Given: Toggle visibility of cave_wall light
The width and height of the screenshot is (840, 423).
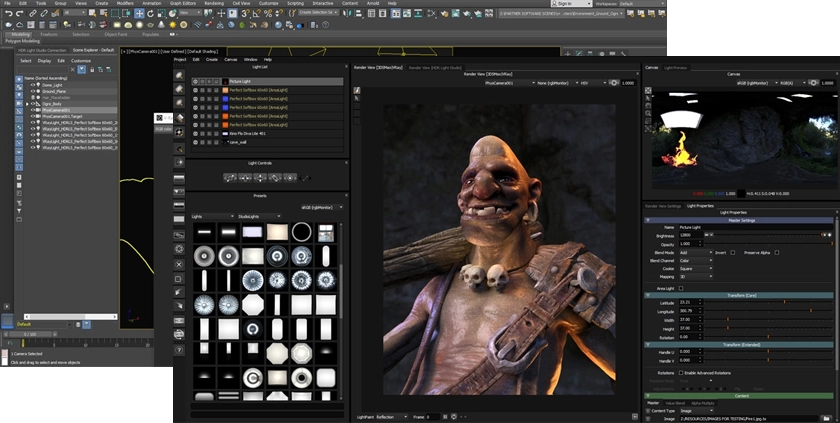Looking at the screenshot, I should tap(195, 142).
